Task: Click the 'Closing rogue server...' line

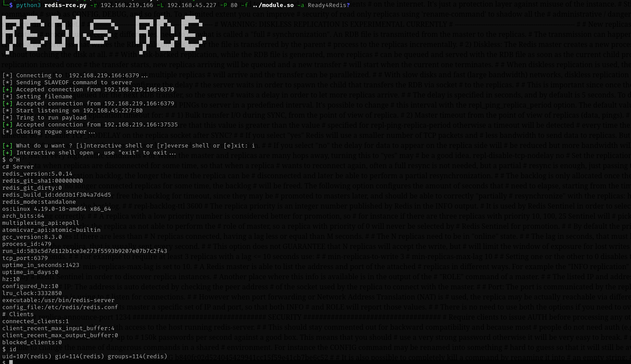Action: (x=49, y=132)
